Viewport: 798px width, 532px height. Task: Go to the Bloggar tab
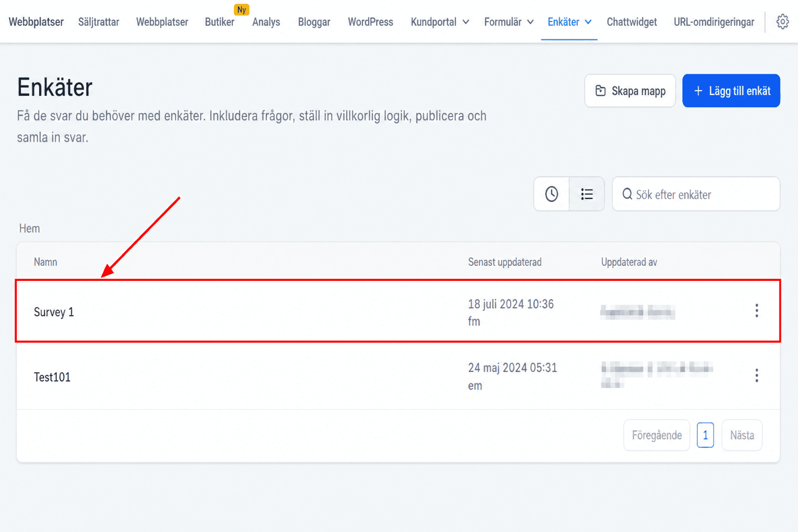(x=314, y=22)
